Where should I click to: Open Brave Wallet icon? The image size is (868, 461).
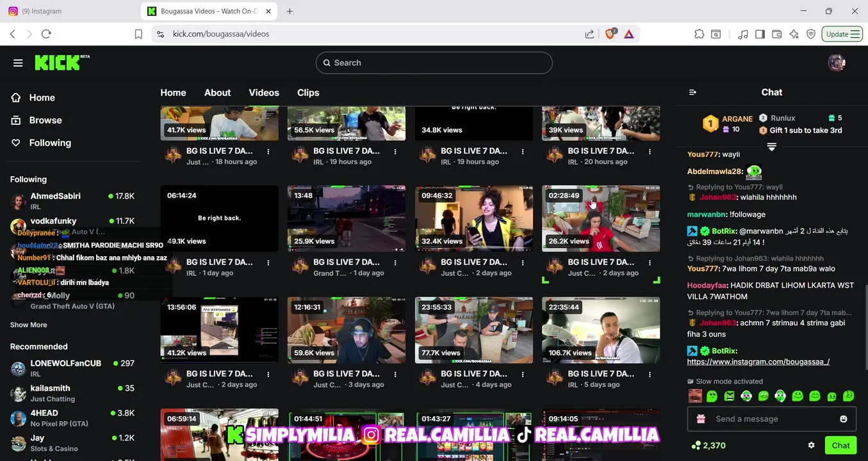coord(776,34)
